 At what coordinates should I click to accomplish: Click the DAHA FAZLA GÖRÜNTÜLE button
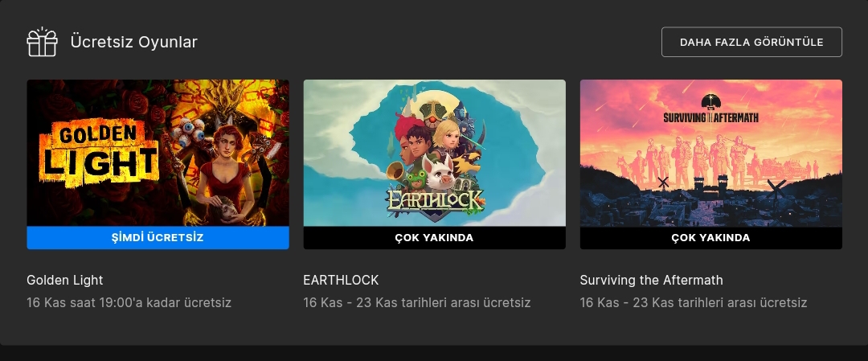(x=751, y=42)
